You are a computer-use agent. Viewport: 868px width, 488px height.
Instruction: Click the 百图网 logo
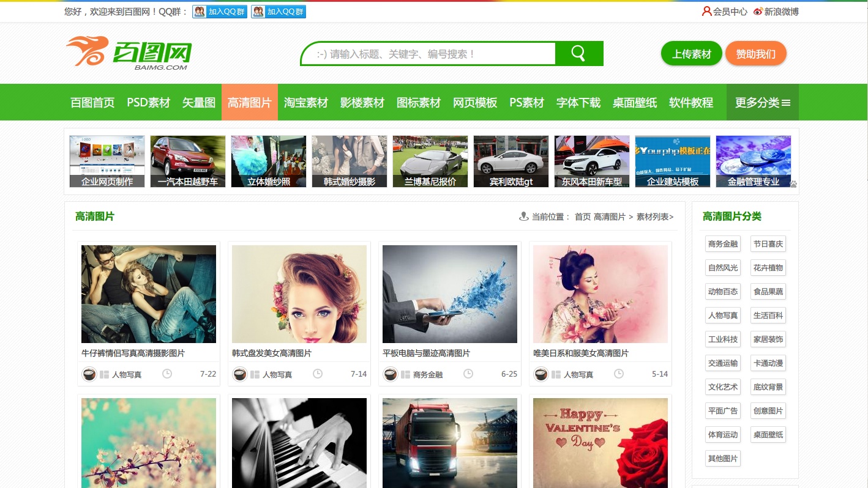tap(129, 52)
